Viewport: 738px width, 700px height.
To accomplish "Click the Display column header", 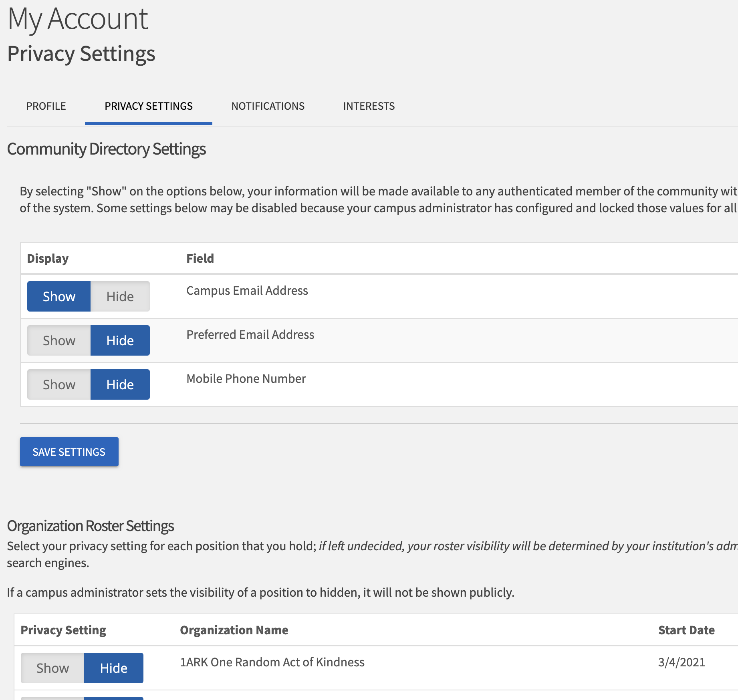I will [48, 258].
